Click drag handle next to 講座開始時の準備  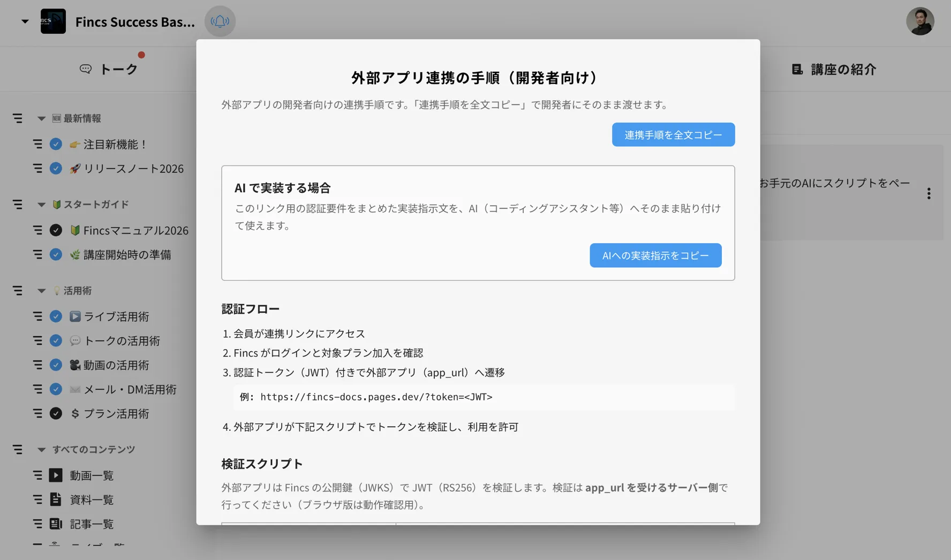point(37,254)
